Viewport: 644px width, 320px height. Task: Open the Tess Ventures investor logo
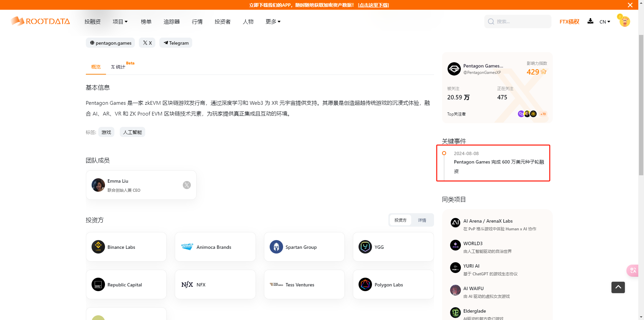(276, 284)
